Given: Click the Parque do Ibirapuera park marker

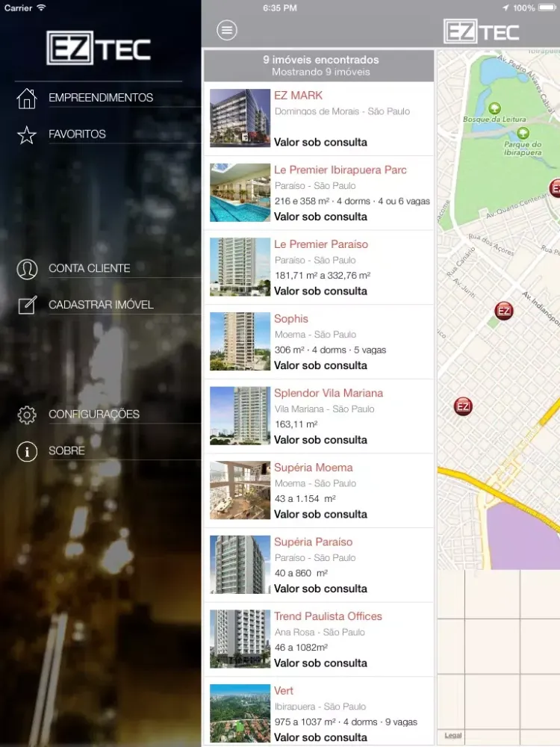Looking at the screenshot, I should click(523, 133).
